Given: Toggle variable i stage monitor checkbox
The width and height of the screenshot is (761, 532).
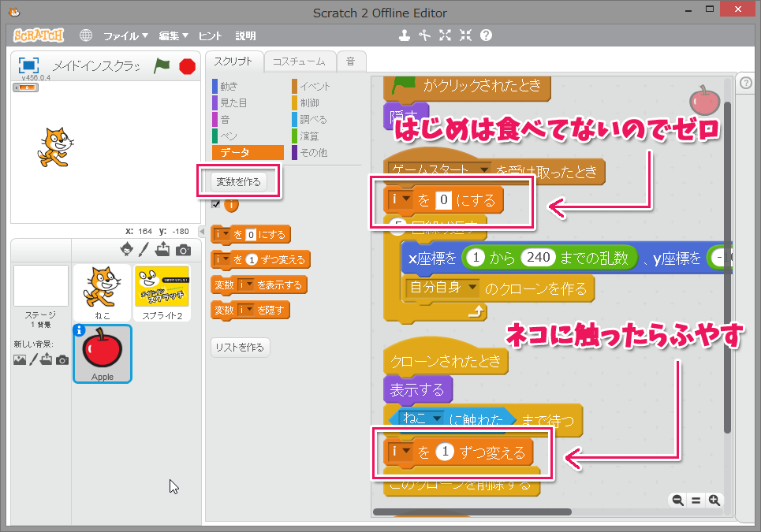Looking at the screenshot, I should click(216, 203).
